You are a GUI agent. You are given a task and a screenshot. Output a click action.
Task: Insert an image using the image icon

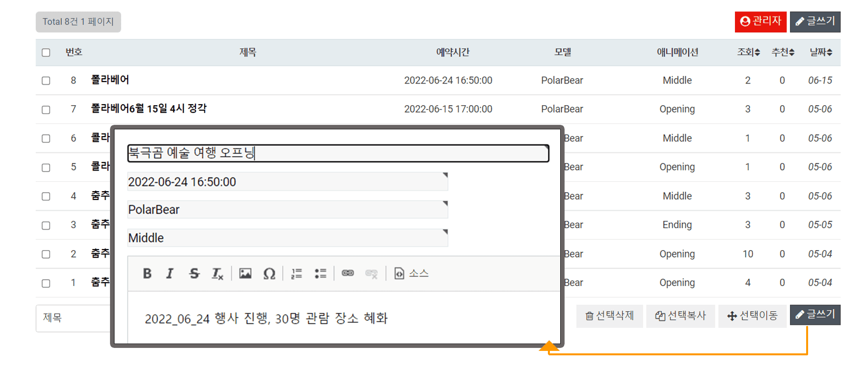tap(245, 274)
